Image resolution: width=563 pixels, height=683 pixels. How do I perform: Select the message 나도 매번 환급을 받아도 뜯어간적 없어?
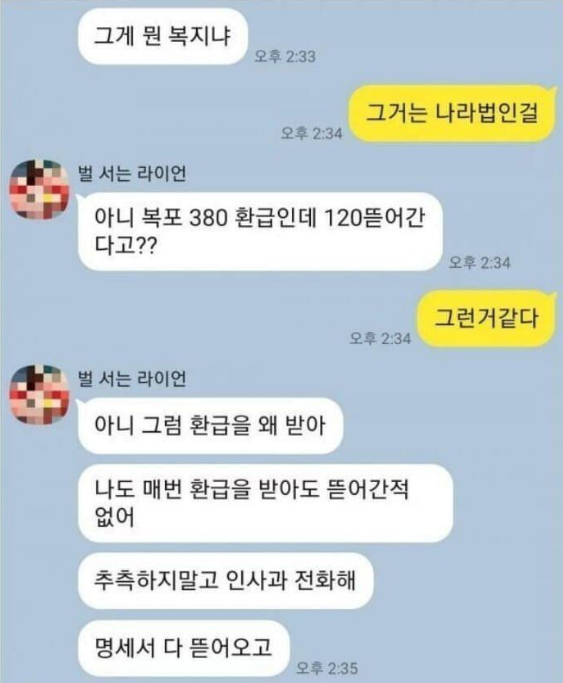[265, 503]
